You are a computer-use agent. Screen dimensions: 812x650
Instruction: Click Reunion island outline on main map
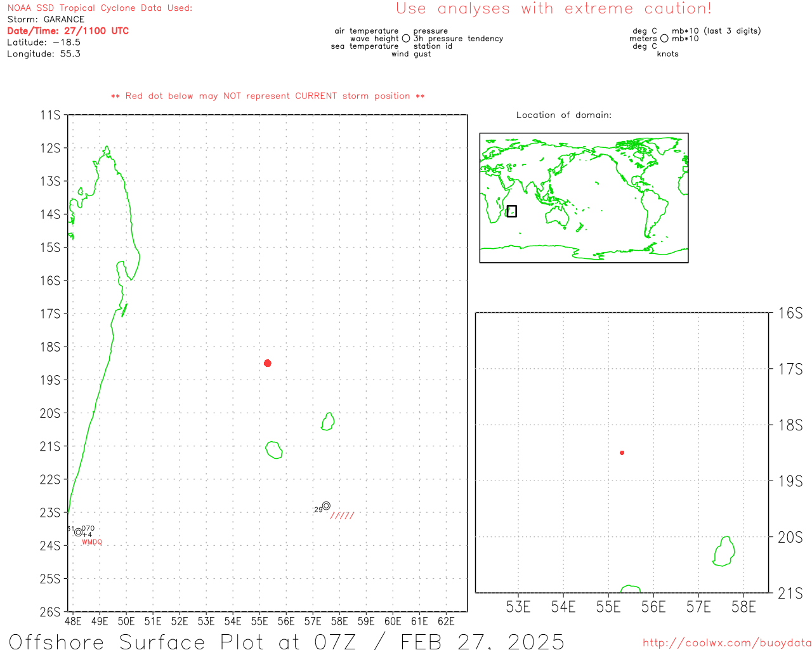(x=274, y=450)
